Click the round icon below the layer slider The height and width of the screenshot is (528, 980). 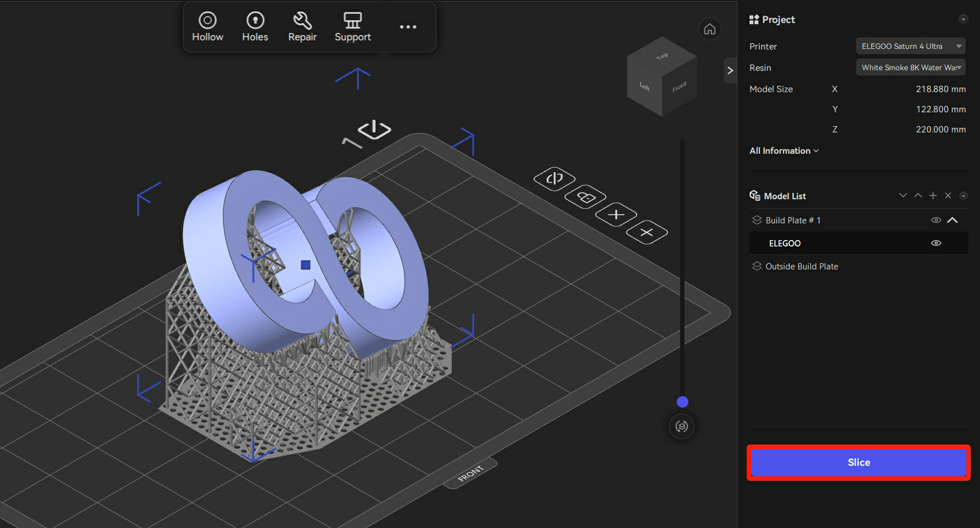[682, 426]
